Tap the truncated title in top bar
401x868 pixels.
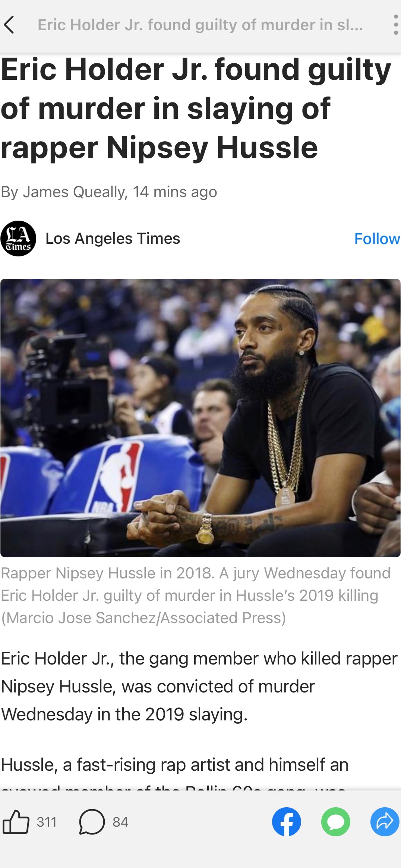pyautogui.click(x=200, y=25)
